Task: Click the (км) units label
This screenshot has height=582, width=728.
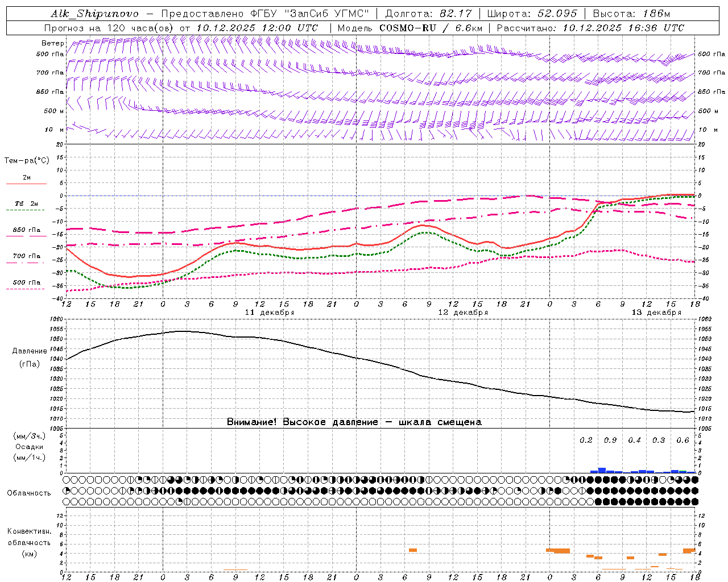Action: tap(29, 554)
